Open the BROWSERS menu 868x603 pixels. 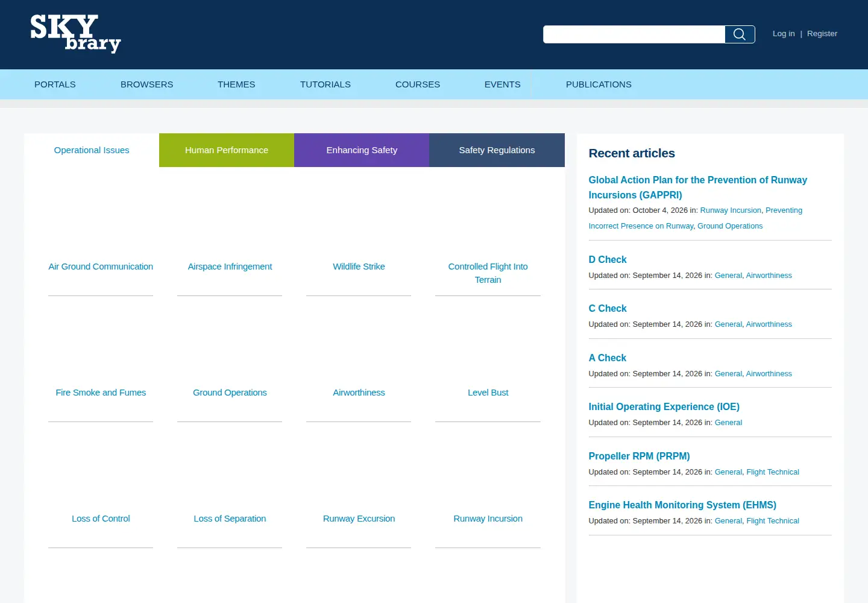[x=146, y=84]
